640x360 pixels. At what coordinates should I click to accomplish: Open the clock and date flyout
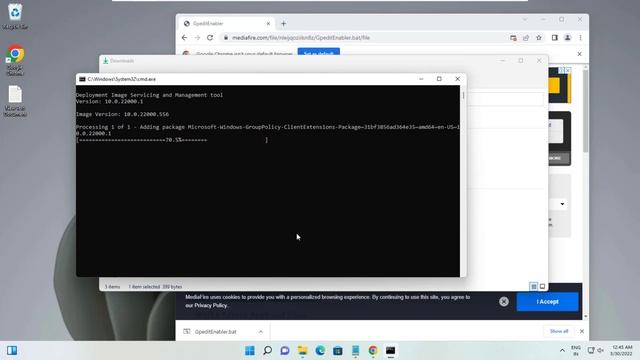(622, 350)
